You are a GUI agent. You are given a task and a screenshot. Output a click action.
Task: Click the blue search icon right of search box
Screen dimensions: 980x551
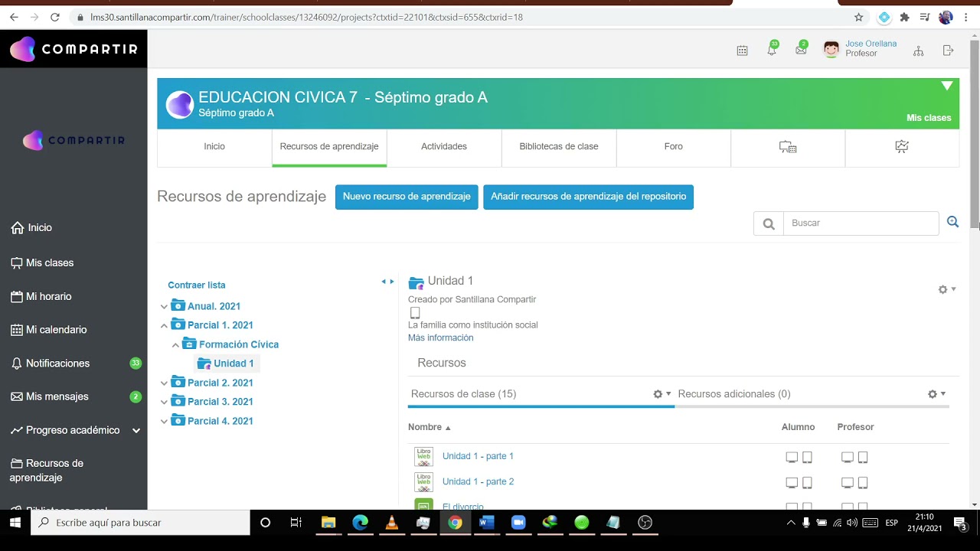[x=952, y=222]
